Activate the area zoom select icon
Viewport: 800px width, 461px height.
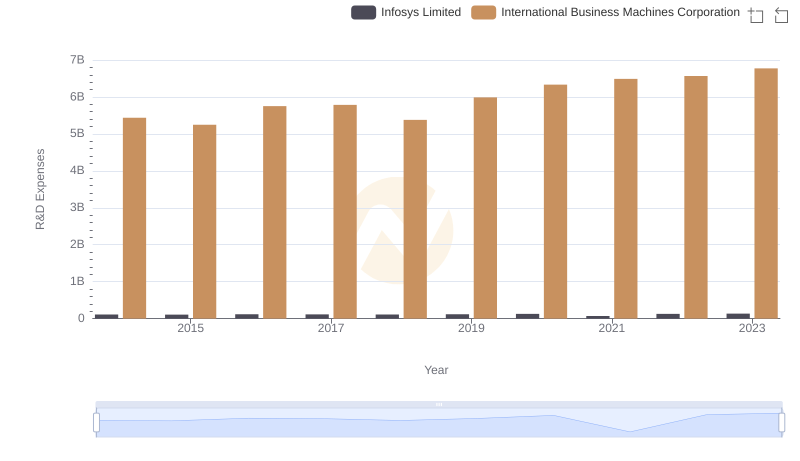(x=756, y=15)
